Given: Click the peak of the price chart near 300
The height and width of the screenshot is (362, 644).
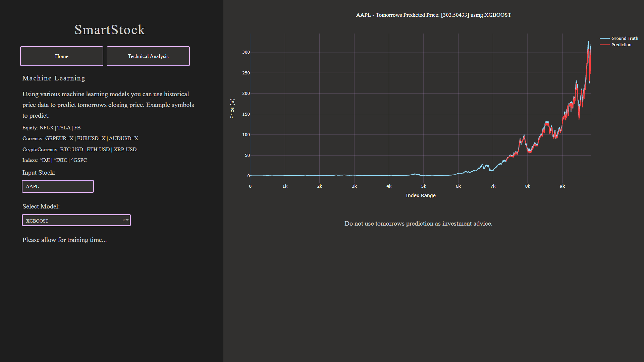Looking at the screenshot, I should tap(589, 42).
